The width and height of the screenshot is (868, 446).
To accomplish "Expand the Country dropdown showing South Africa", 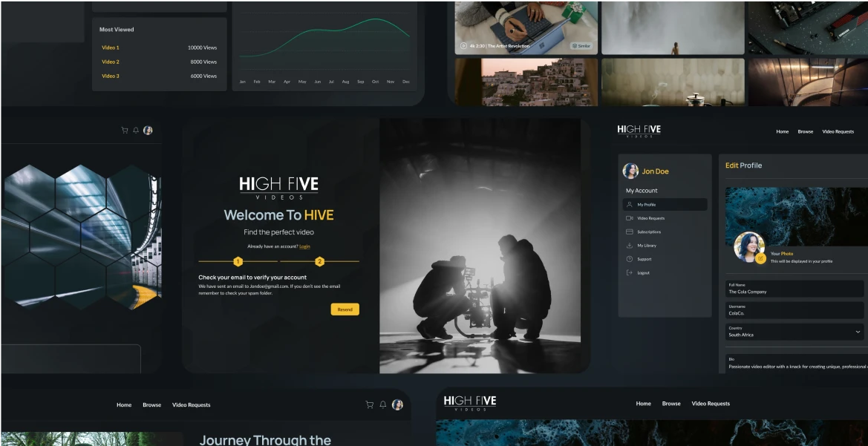I will [x=858, y=332].
